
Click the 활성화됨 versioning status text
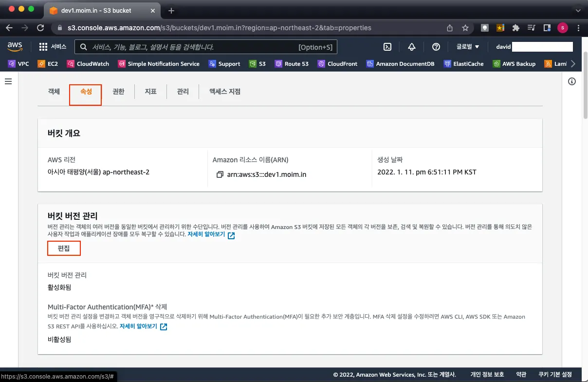coord(59,287)
